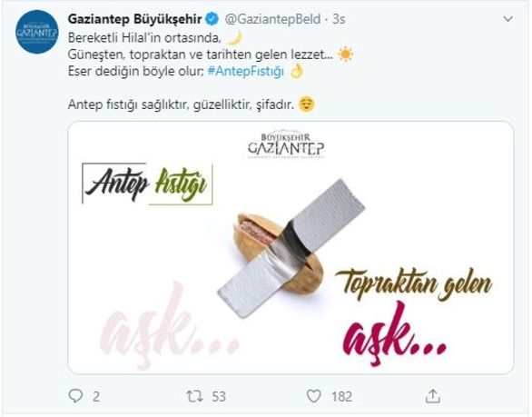Open the #AntepFıstığı hashtag link
This screenshot has width=532, height=417.
245,71
